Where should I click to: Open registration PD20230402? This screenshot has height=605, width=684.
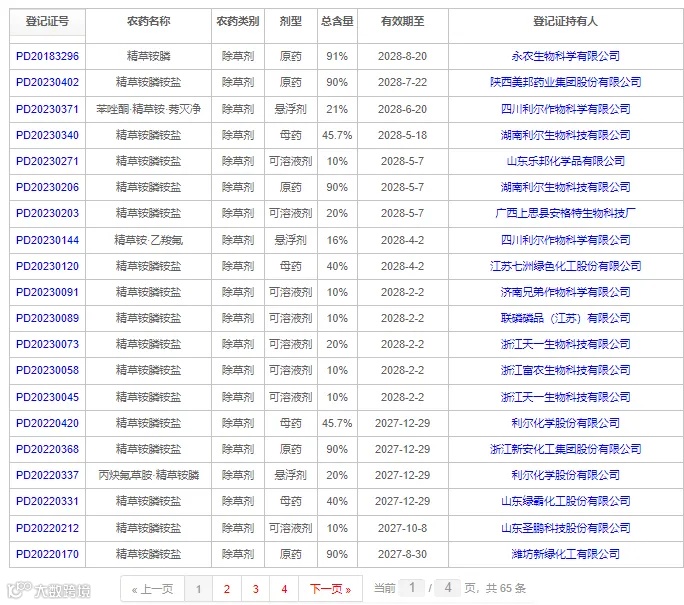pos(48,82)
